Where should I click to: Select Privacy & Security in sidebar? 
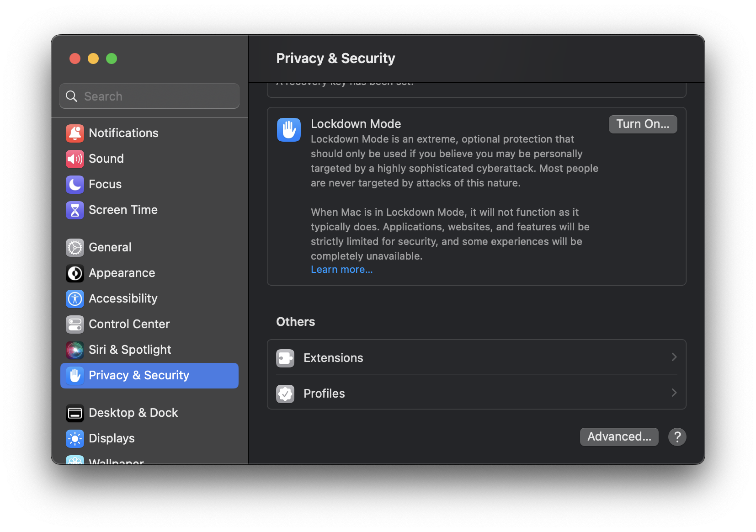pyautogui.click(x=149, y=375)
